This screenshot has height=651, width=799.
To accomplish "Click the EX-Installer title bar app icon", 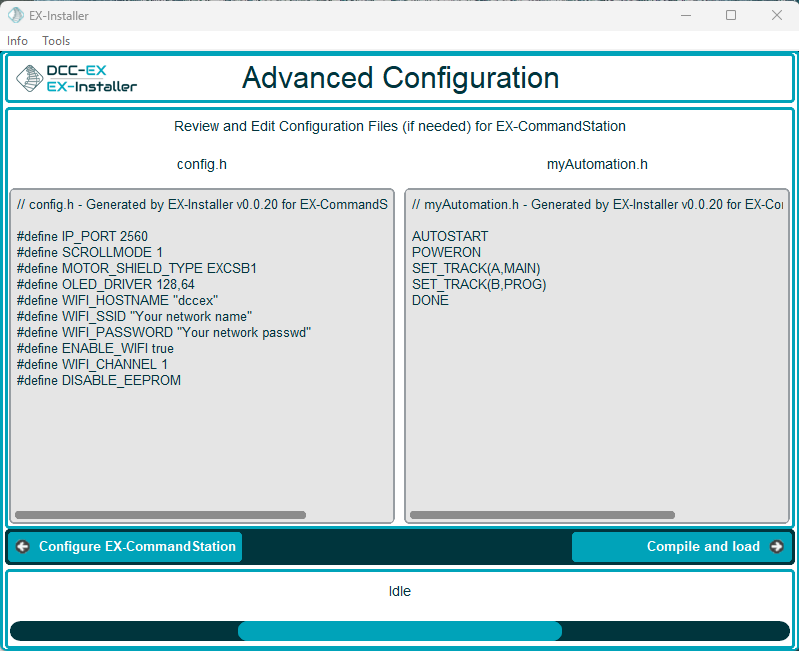I will (x=16, y=15).
